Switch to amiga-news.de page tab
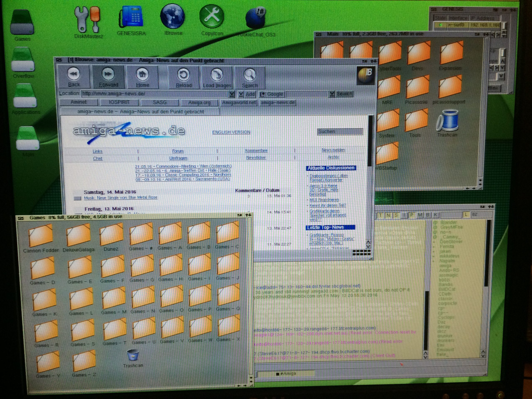Viewport: 532px width, 399px height. click(x=140, y=112)
